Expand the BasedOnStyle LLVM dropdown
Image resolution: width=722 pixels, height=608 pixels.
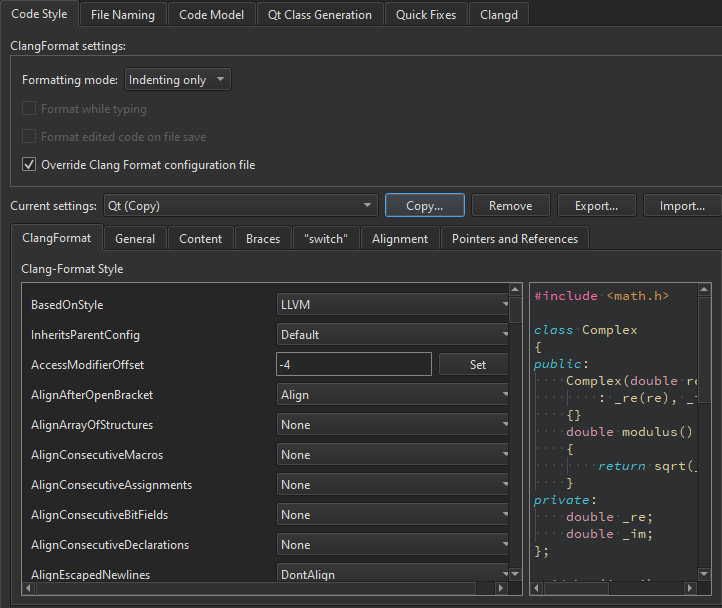coord(393,305)
